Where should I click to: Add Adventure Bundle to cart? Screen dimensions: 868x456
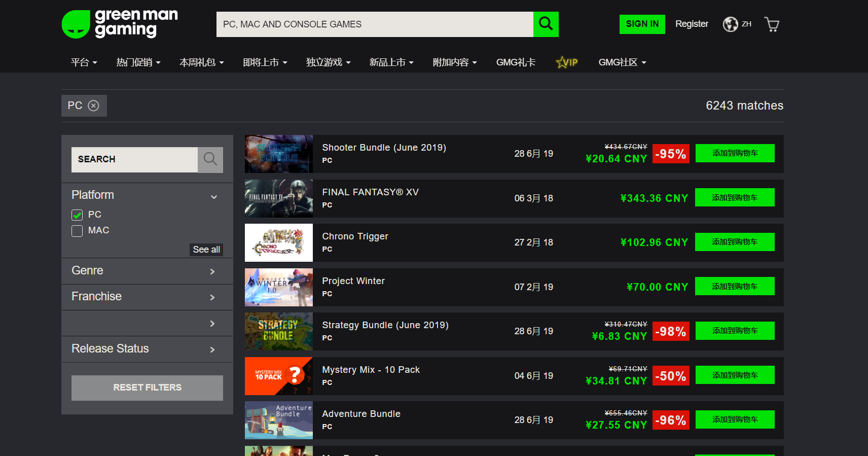click(735, 419)
